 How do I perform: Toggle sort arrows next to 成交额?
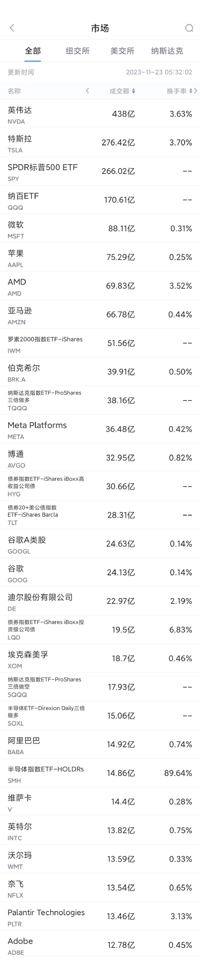(133, 91)
